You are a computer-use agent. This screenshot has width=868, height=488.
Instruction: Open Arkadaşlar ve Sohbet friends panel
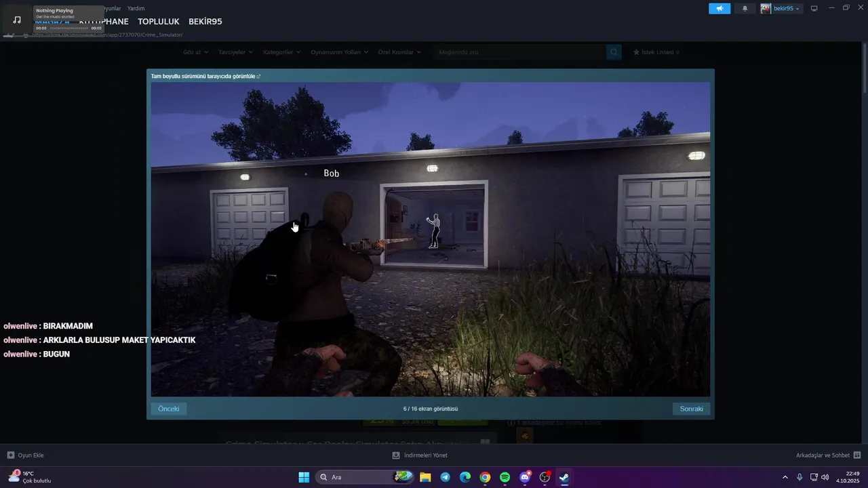tap(829, 455)
